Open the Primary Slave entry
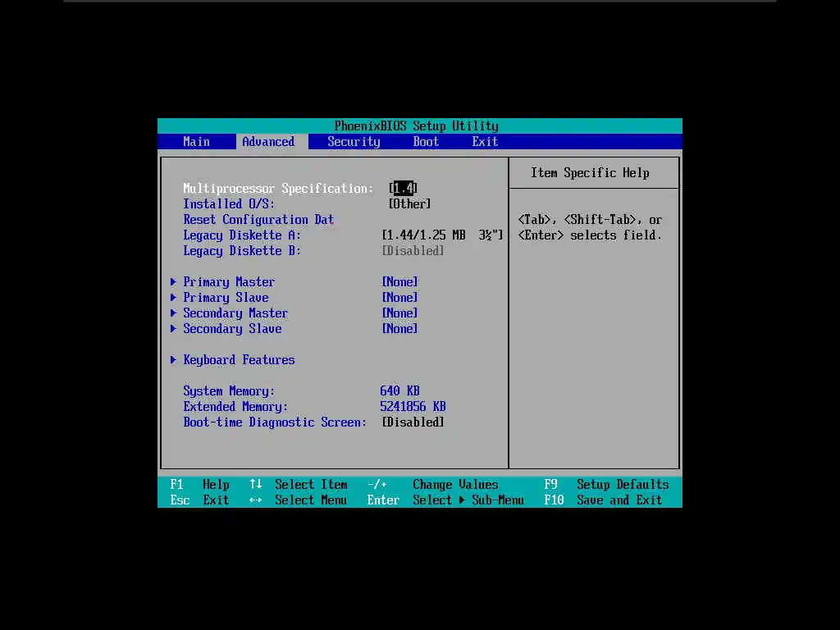Viewport: 840px width, 630px height. pyautogui.click(x=226, y=297)
